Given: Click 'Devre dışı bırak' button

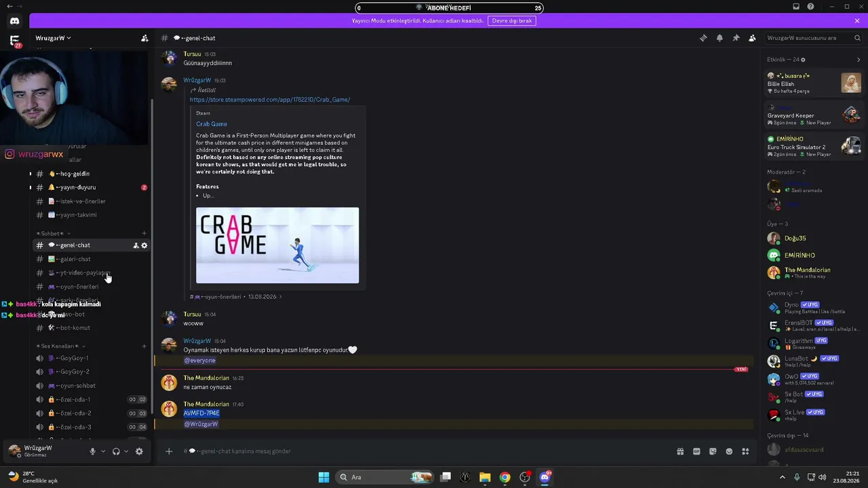Looking at the screenshot, I should [512, 21].
